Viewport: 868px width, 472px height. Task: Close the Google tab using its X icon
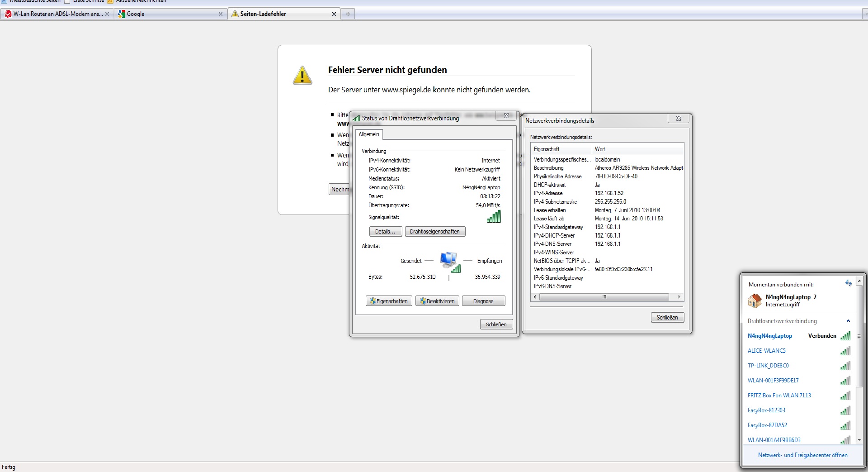click(x=221, y=14)
